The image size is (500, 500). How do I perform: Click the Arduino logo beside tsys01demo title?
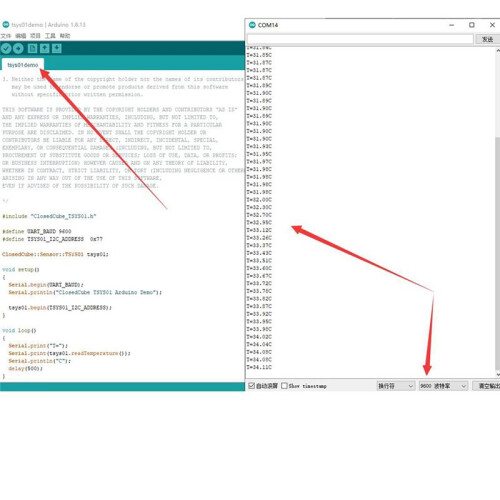(6, 25)
